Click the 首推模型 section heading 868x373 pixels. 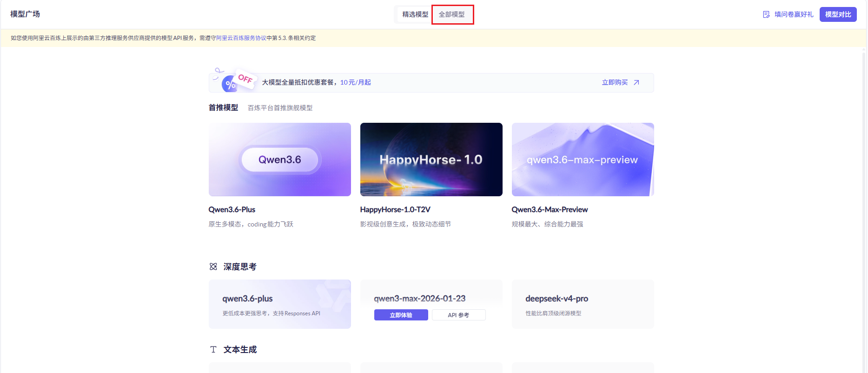coord(223,107)
